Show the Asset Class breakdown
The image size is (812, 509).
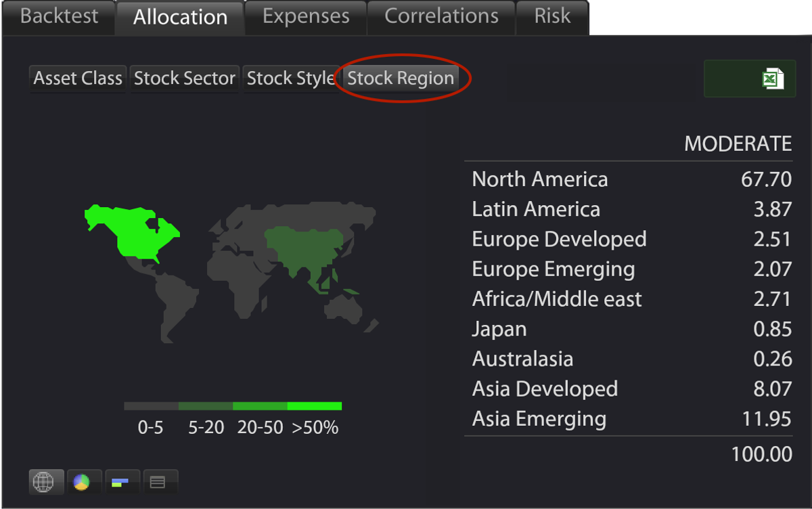(78, 79)
